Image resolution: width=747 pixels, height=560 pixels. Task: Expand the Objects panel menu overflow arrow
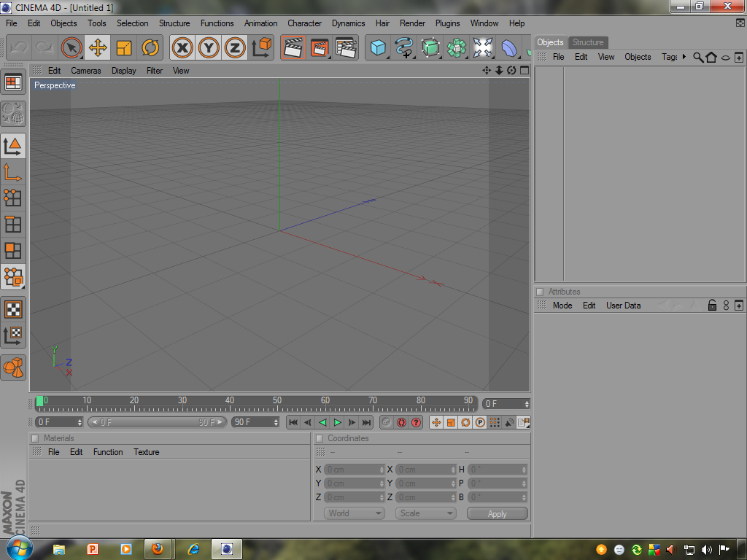pos(684,57)
